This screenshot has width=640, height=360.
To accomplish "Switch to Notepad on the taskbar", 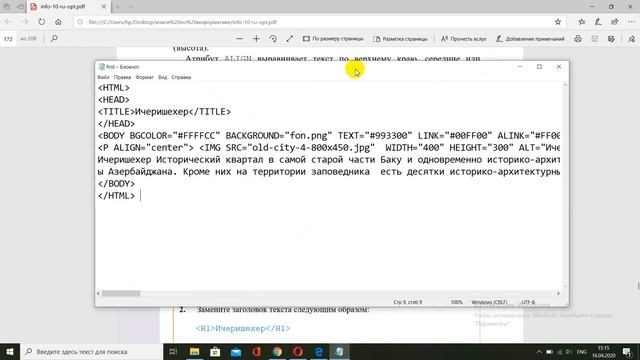I will tap(339, 351).
